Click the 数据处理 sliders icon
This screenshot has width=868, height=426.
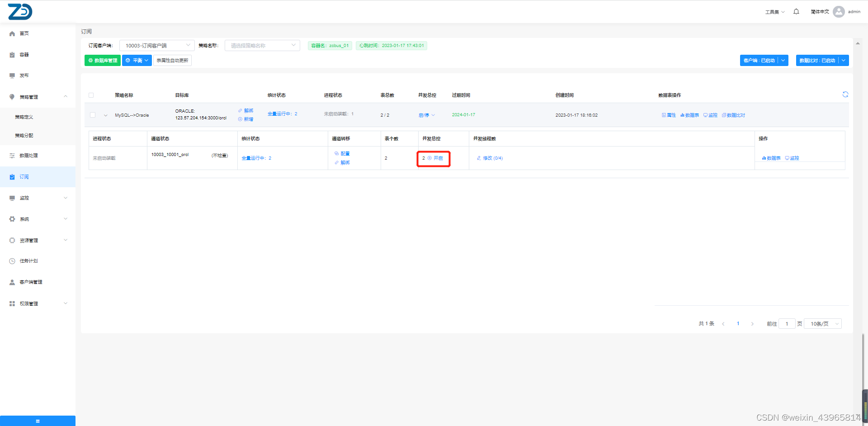coord(12,156)
